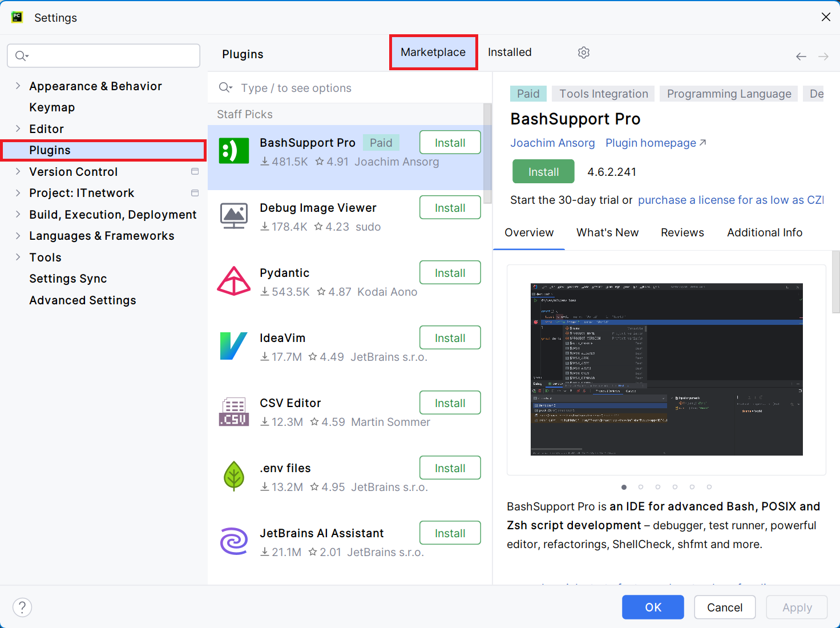Switch to the Installed tab
Viewport: 840px width, 628px height.
pyautogui.click(x=509, y=53)
